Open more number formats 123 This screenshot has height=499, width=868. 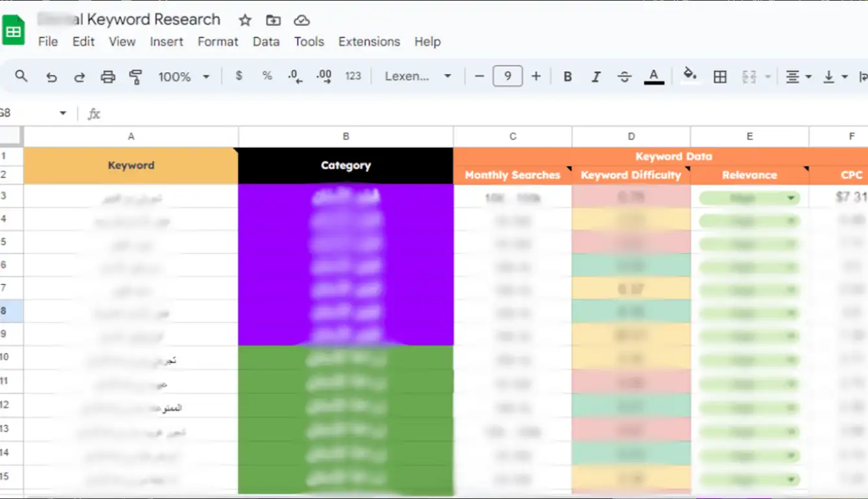[353, 76]
